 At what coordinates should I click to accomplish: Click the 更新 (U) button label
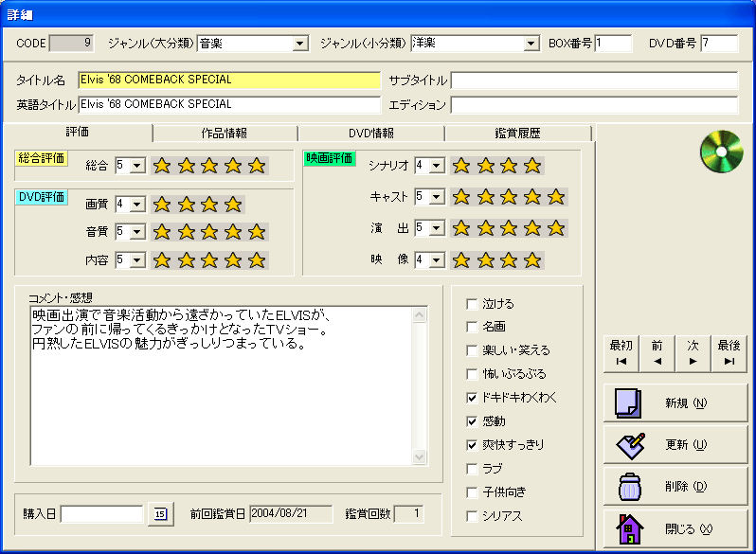(x=686, y=444)
